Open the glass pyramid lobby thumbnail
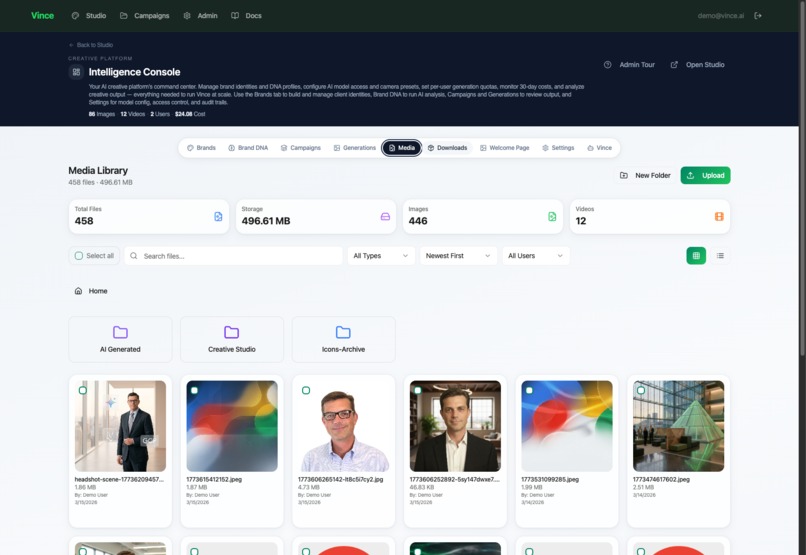 click(679, 426)
